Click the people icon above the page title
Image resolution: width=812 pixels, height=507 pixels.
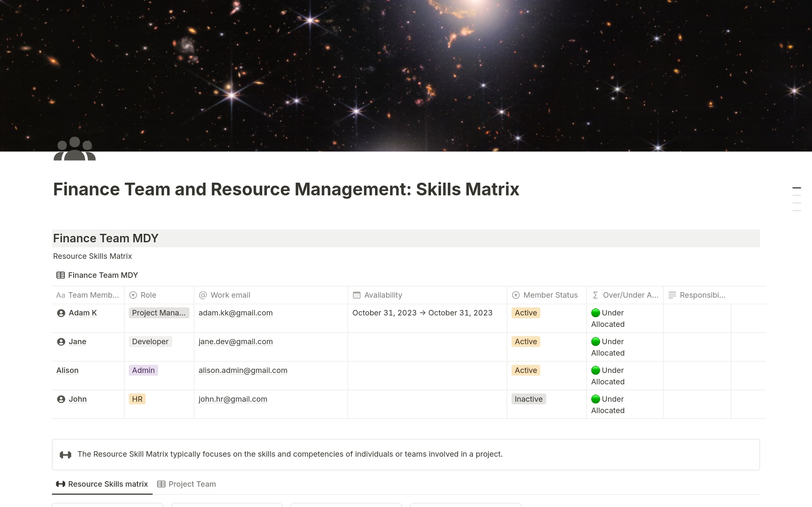[x=74, y=149]
